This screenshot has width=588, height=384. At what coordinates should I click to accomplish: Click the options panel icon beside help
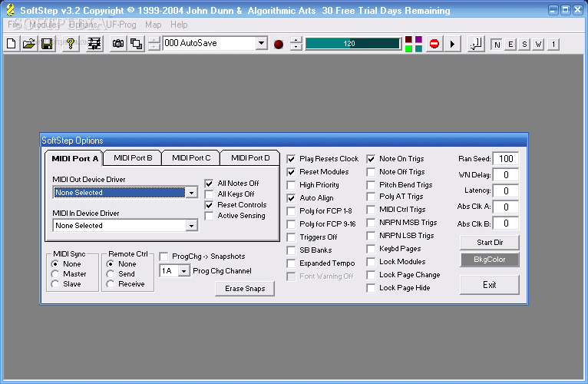(x=94, y=44)
